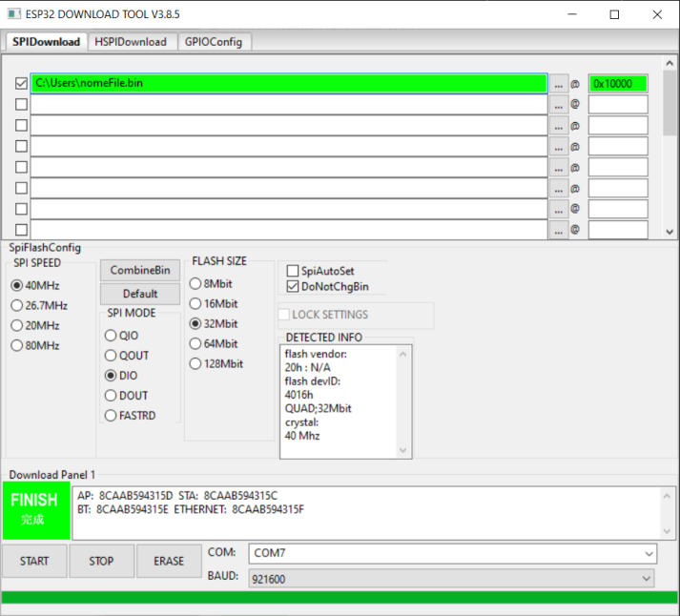Click the AP MAC address 8CAAB594315D
This screenshot has width=680, height=616.
point(135,496)
